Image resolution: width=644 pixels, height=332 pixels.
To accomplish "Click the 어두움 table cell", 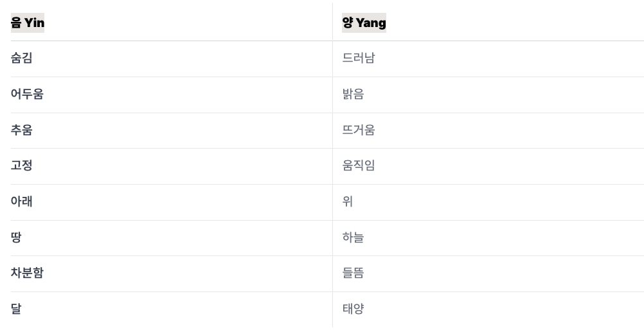I will (171, 95).
